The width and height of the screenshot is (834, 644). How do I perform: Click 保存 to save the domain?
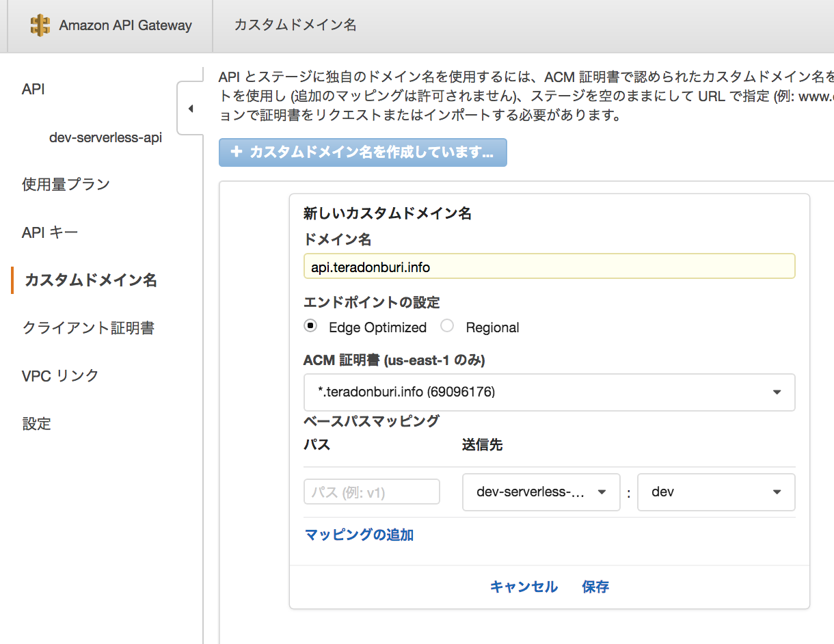click(595, 587)
